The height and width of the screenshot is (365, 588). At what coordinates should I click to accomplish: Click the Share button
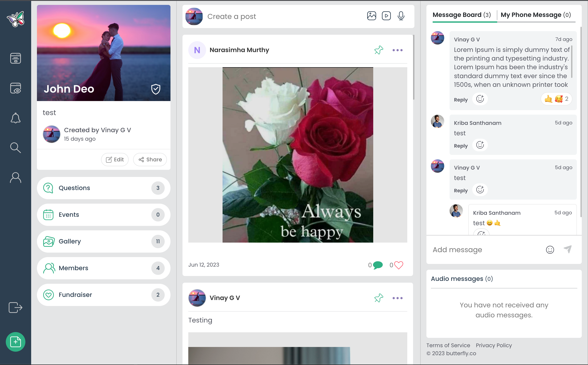pyautogui.click(x=150, y=160)
